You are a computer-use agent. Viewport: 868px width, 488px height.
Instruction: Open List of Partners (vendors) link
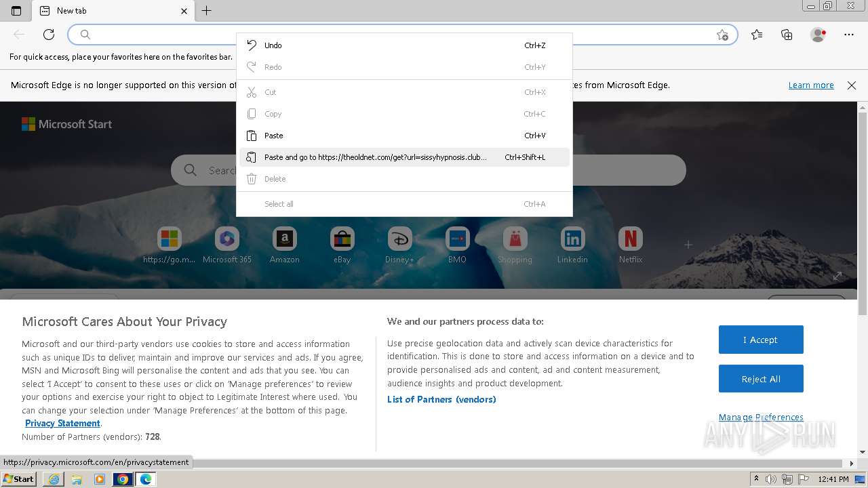[x=441, y=399]
